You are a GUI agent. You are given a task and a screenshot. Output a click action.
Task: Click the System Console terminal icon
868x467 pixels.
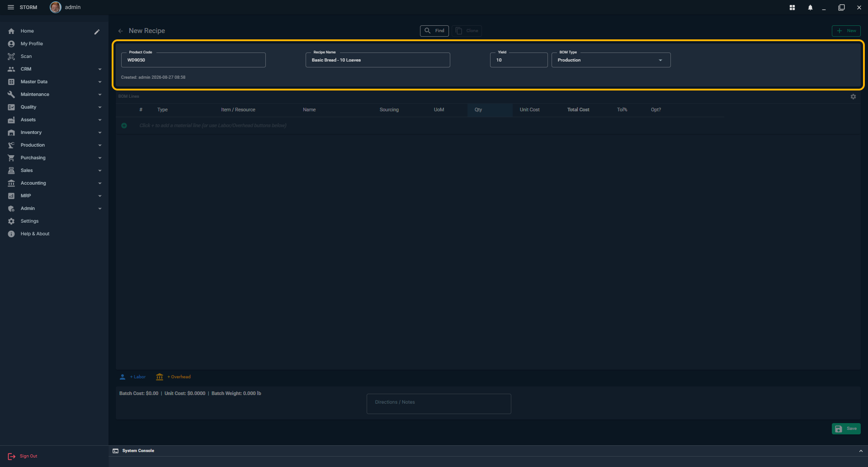click(x=116, y=451)
